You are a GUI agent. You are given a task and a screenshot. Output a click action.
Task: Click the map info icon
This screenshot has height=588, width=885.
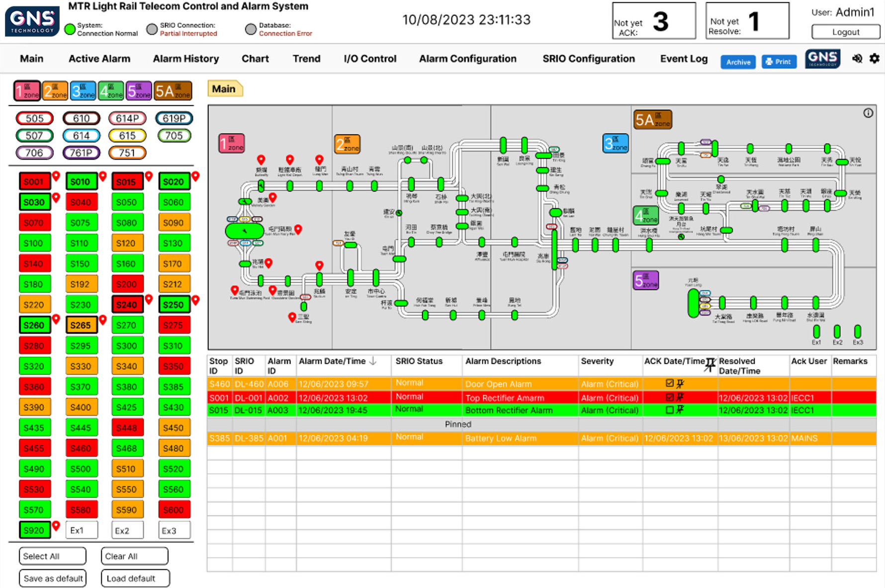(x=868, y=113)
